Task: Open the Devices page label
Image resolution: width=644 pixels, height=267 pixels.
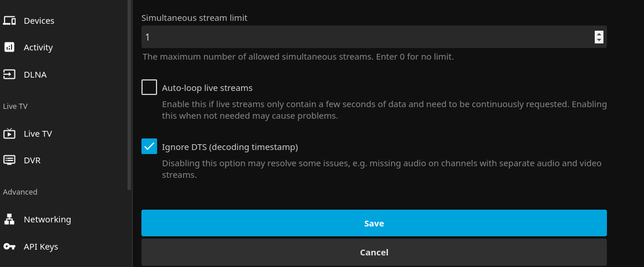Action: coord(39,21)
